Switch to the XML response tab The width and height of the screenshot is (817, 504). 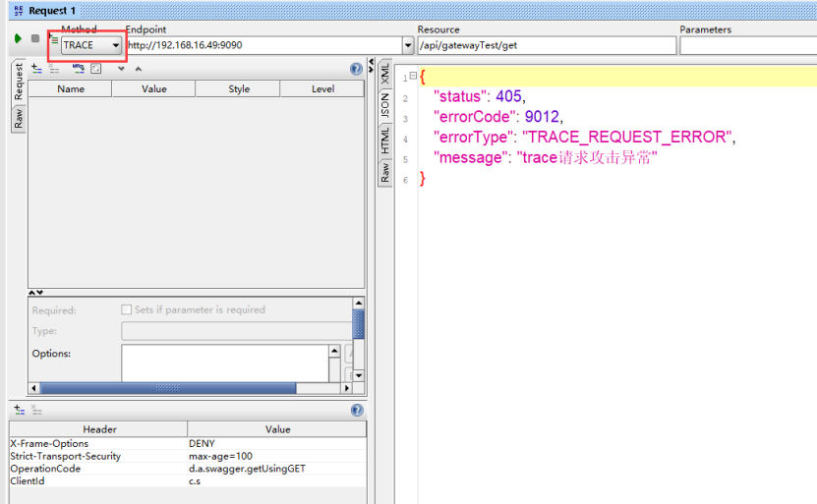point(385,75)
